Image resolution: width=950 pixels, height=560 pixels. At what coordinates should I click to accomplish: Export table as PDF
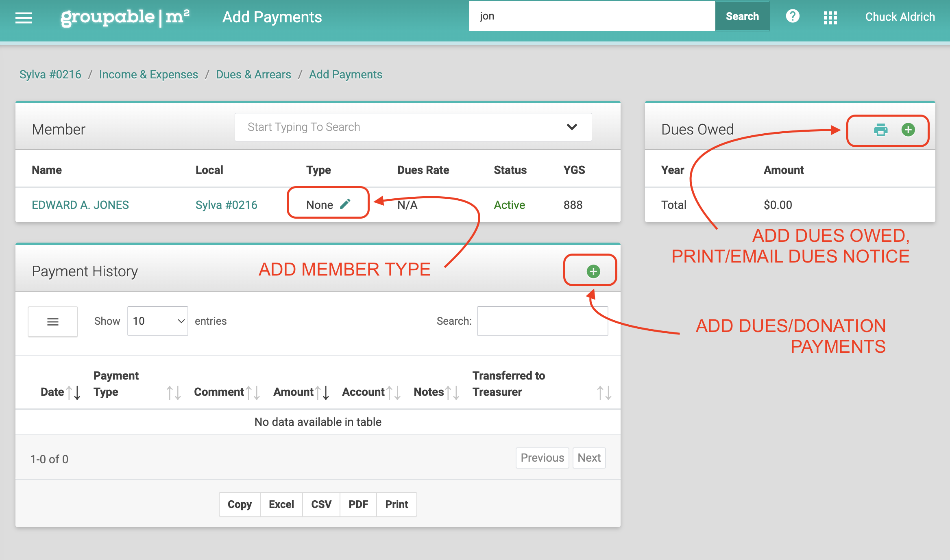point(358,504)
